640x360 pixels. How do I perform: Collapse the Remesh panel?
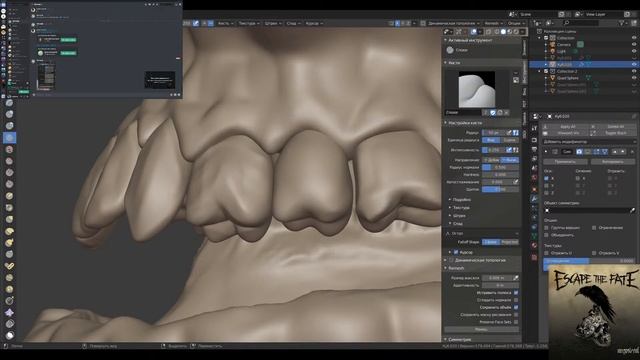(x=445, y=268)
